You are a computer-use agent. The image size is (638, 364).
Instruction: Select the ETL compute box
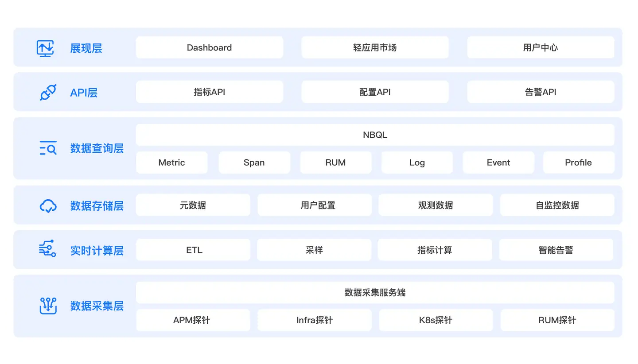pyautogui.click(x=193, y=250)
